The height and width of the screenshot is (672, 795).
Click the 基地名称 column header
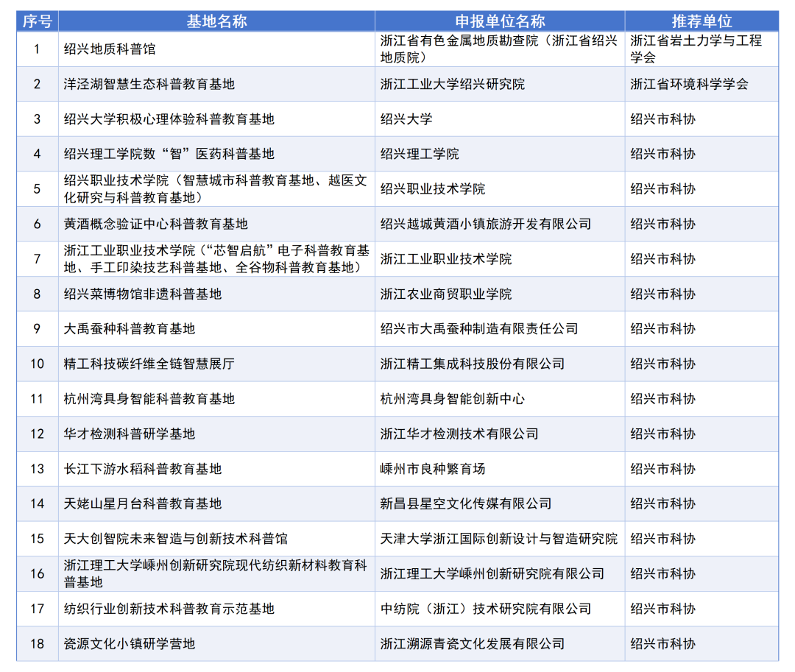[216, 21]
